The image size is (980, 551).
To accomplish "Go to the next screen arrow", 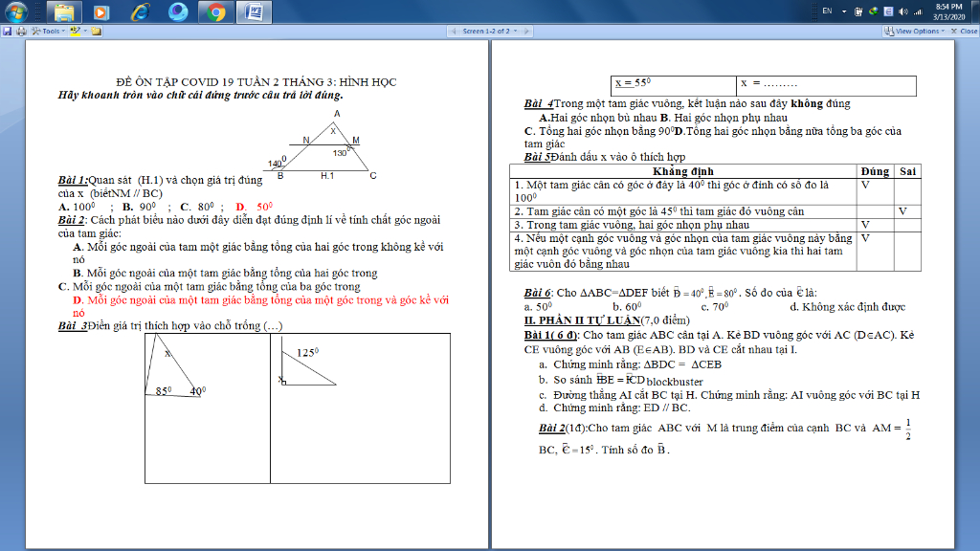I will coord(526,31).
